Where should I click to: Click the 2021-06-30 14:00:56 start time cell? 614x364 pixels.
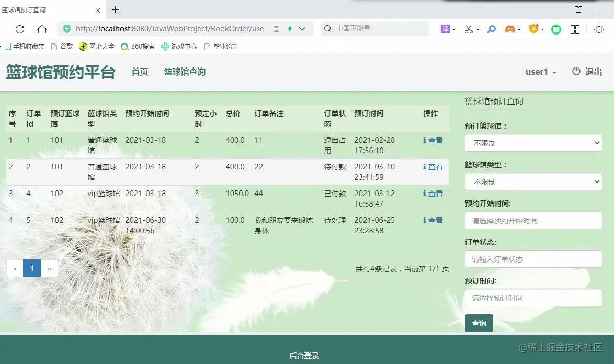[x=146, y=225]
